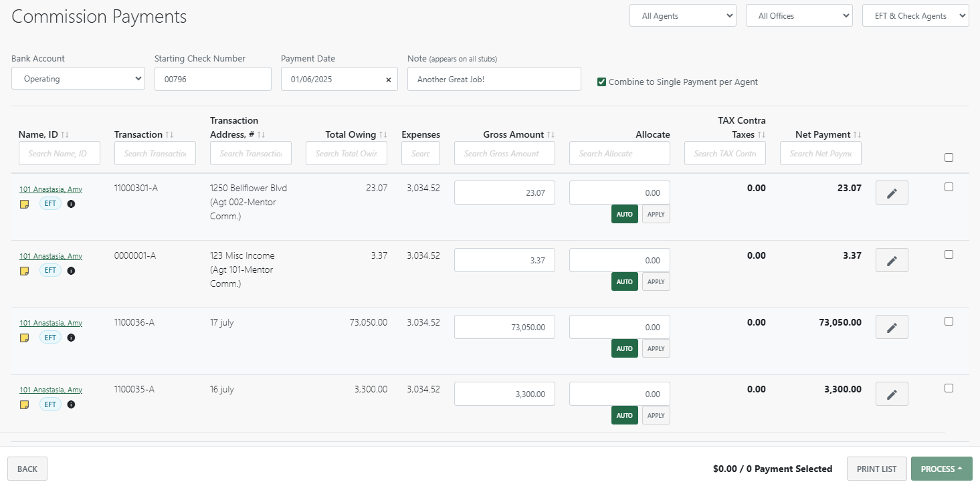
Task: Expand the All Agents filter dropdown
Action: [682, 16]
